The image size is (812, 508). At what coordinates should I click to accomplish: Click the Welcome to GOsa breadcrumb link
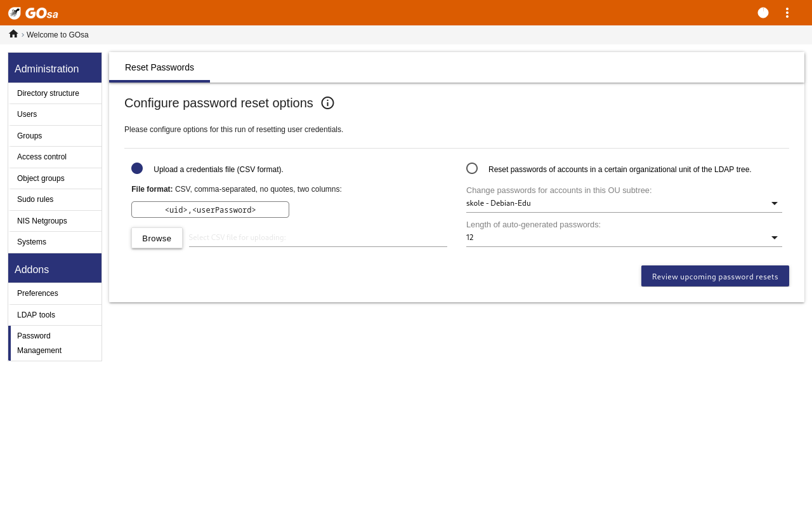pyautogui.click(x=58, y=35)
